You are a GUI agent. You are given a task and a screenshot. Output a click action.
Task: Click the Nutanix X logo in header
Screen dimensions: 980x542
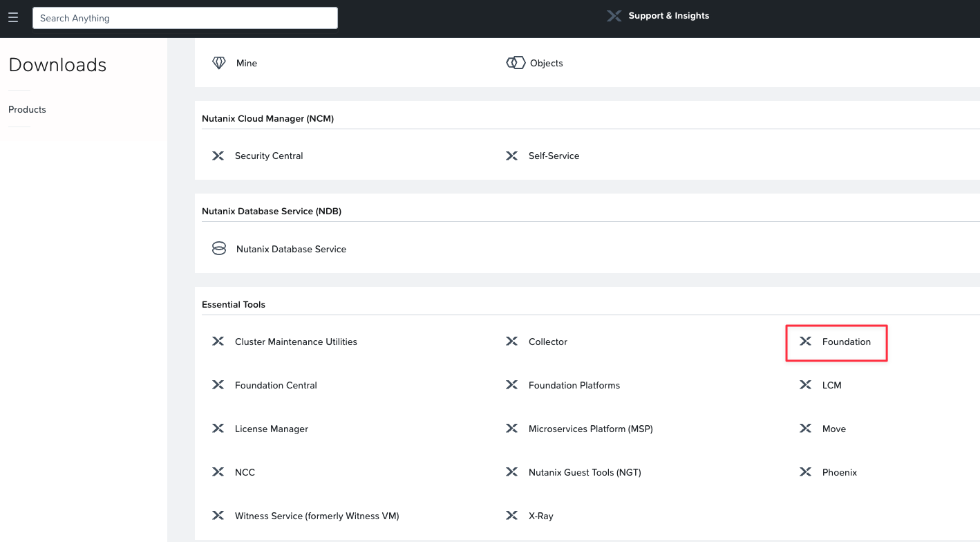614,16
